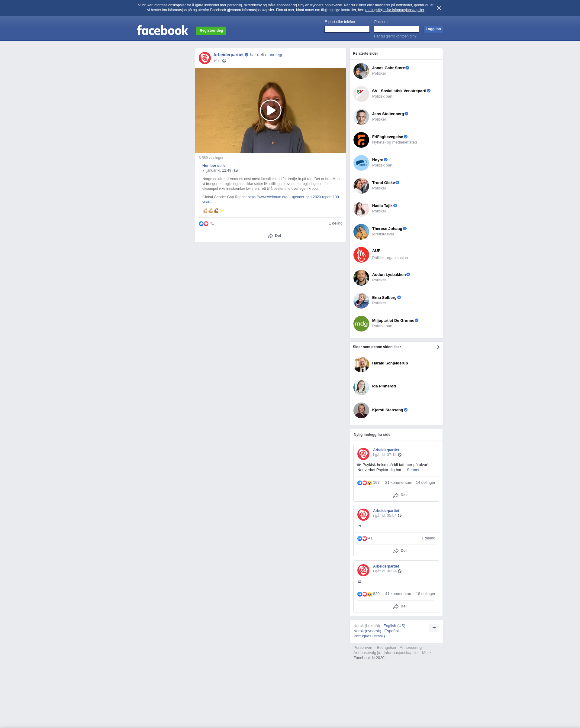Open Informasjonskapsler footer link
Screen dimensions: 580x728
401,652
